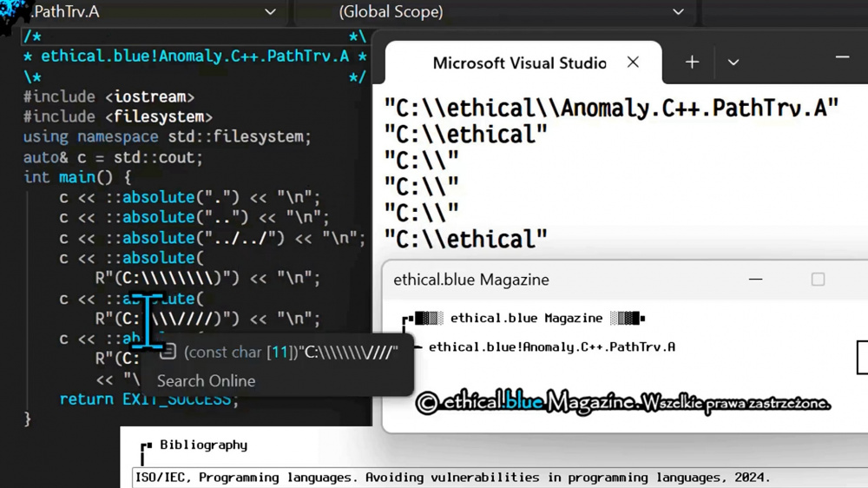This screenshot has width=868, height=488.
Task: Maximize the ethical.blue Magazine window
Action: 818,280
